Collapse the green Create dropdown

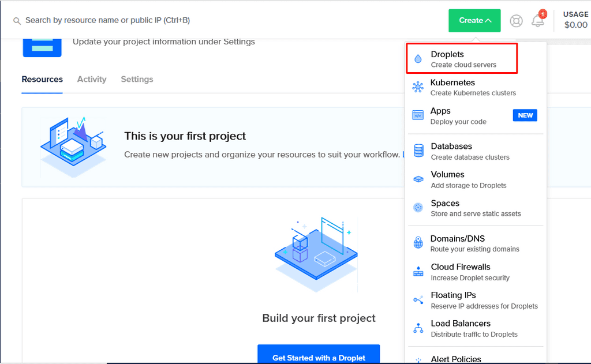tap(474, 21)
